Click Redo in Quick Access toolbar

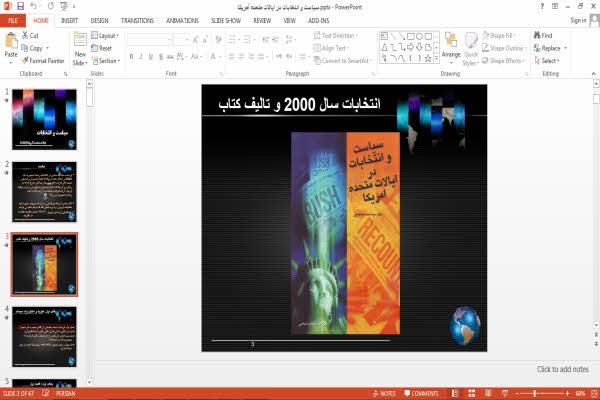click(x=51, y=6)
